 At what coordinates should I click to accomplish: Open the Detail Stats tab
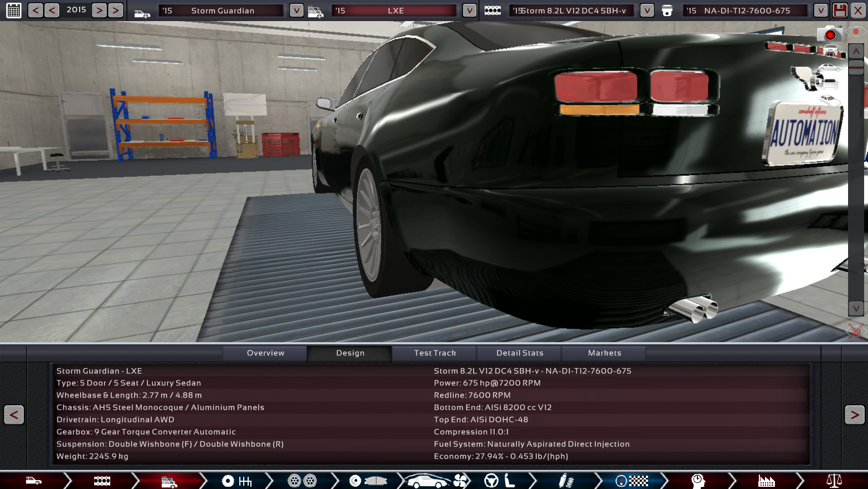(520, 353)
